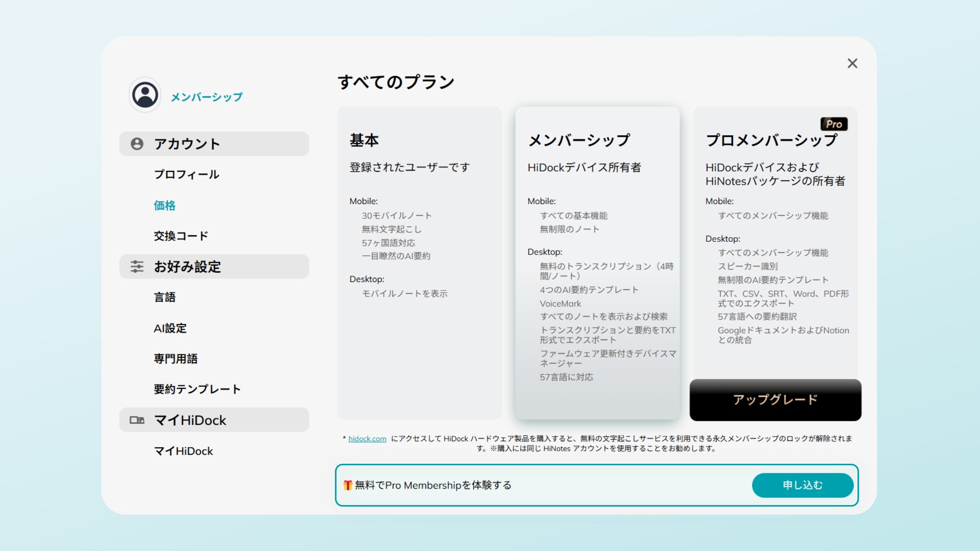This screenshot has width=980, height=551.
Task: Click the account person icon
Action: click(x=137, y=144)
